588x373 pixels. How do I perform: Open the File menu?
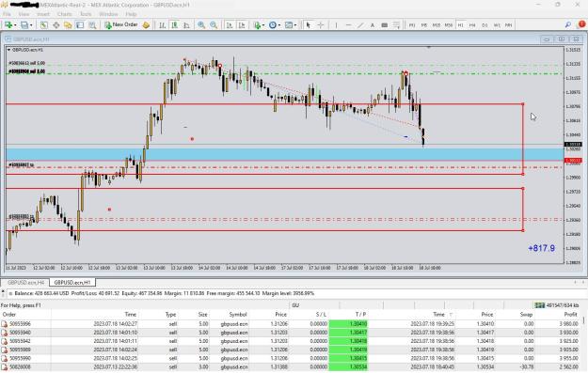coord(7,14)
